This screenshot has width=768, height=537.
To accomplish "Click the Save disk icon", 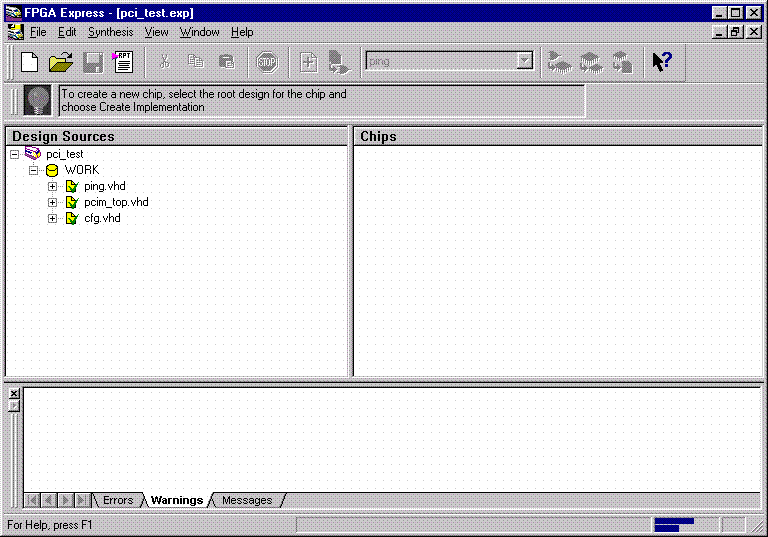I will (93, 62).
